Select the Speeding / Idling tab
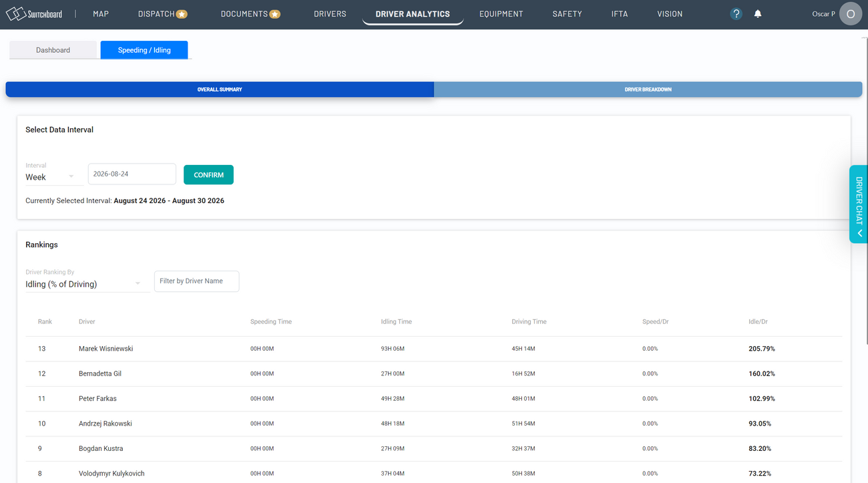 (144, 50)
